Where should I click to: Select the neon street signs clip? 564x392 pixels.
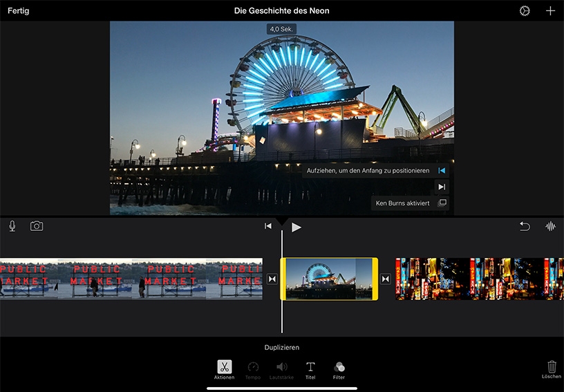coord(480,279)
